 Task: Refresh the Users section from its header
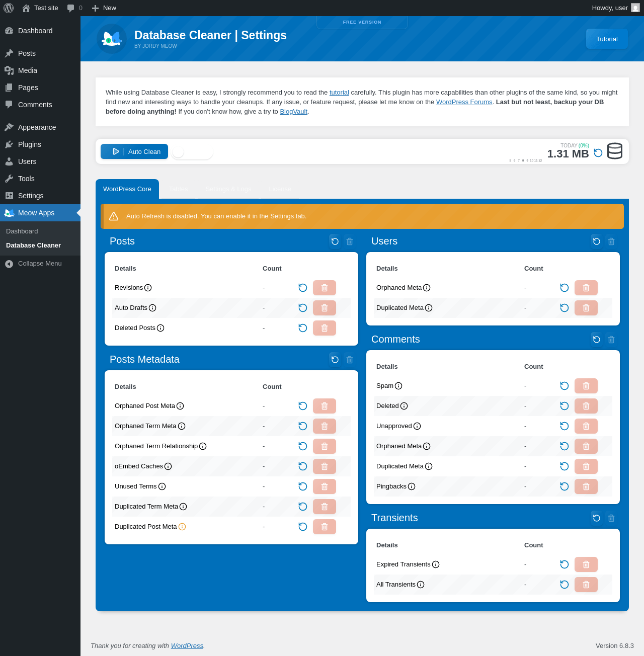pyautogui.click(x=597, y=241)
